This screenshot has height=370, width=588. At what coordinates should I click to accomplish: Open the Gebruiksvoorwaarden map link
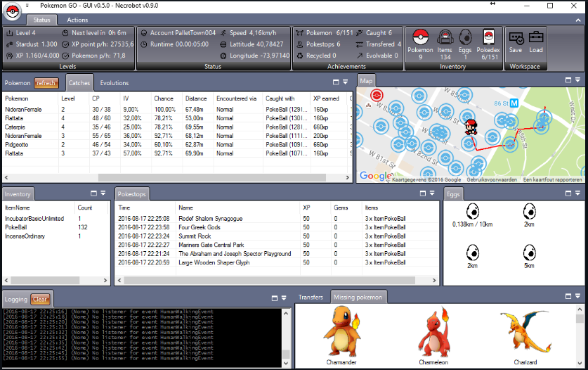pyautogui.click(x=492, y=179)
